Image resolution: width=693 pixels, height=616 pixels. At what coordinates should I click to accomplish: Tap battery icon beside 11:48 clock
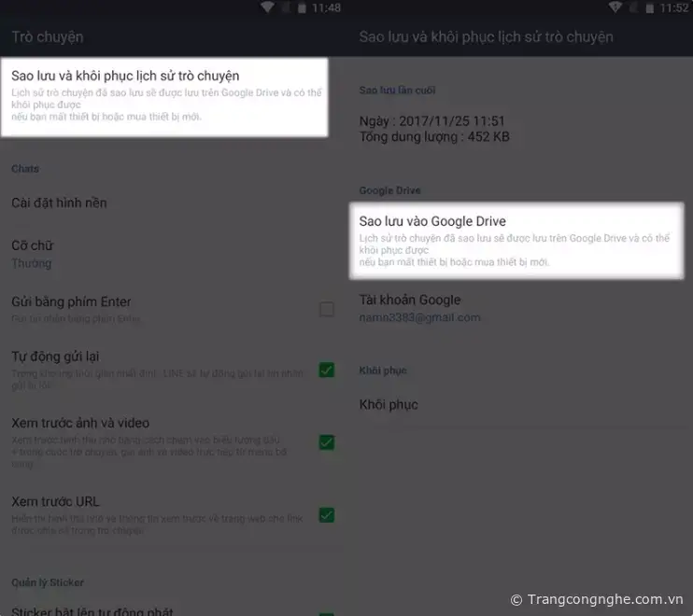[x=301, y=7]
